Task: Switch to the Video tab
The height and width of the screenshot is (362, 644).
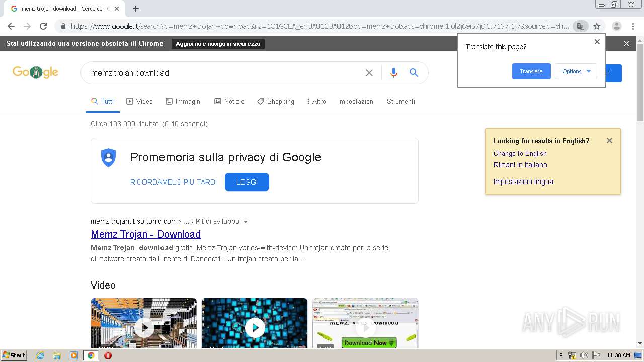Action: (x=139, y=101)
